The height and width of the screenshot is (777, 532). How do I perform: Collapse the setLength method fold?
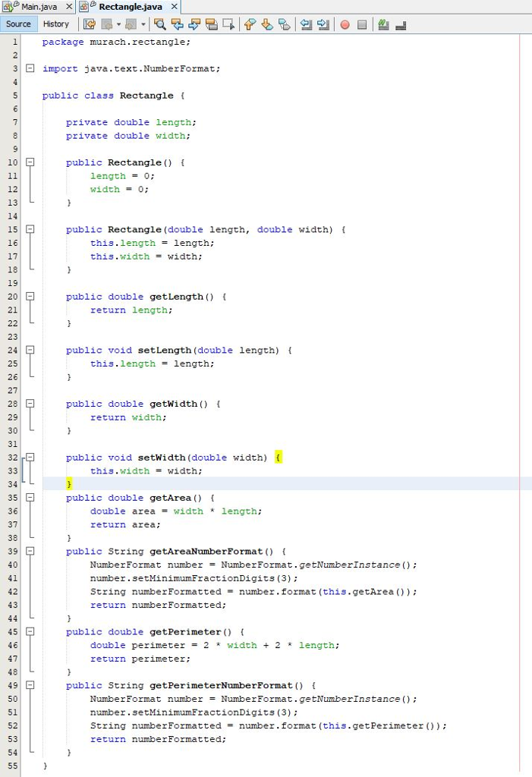tap(30, 350)
